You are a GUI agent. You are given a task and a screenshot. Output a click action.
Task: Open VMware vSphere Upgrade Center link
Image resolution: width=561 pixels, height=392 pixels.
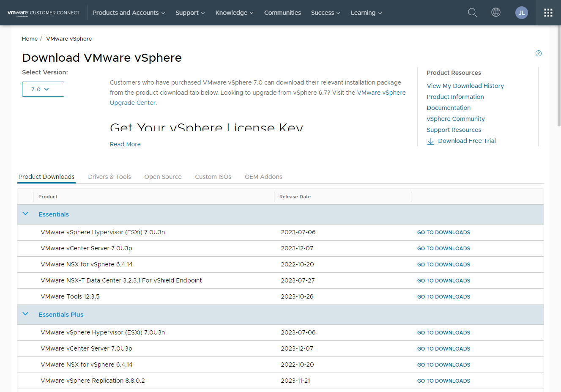[x=381, y=93]
